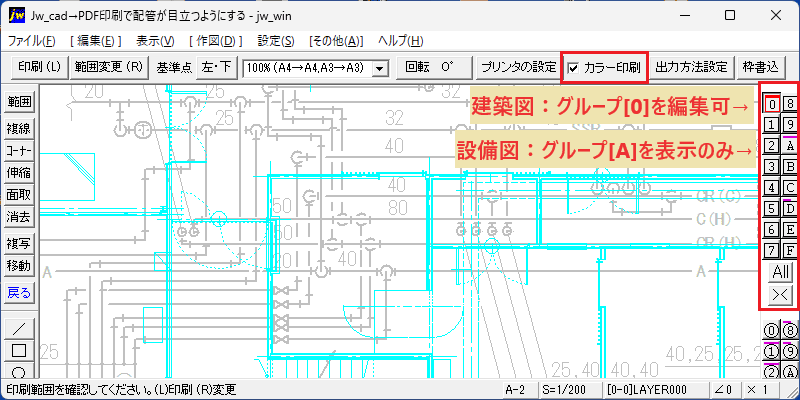Image resolution: width=800 pixels, height=400 pixels.
Task: Toggle layer group 8 button
Action: click(x=790, y=104)
